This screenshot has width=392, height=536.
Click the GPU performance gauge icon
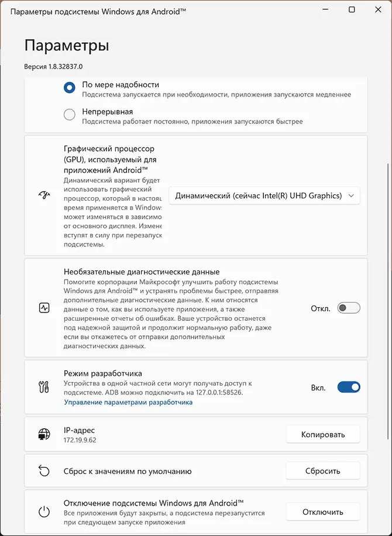click(x=44, y=196)
